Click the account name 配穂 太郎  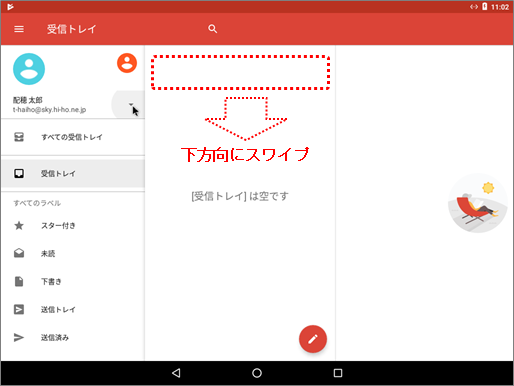point(28,100)
